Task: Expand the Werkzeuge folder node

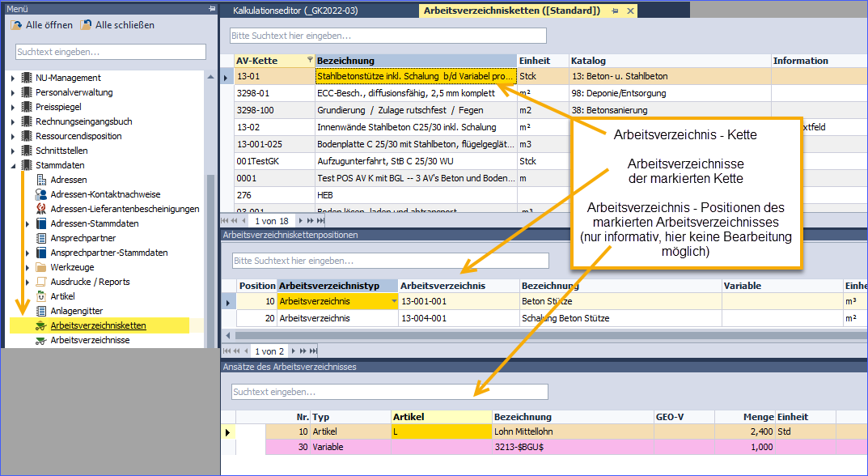Action: tap(28, 267)
